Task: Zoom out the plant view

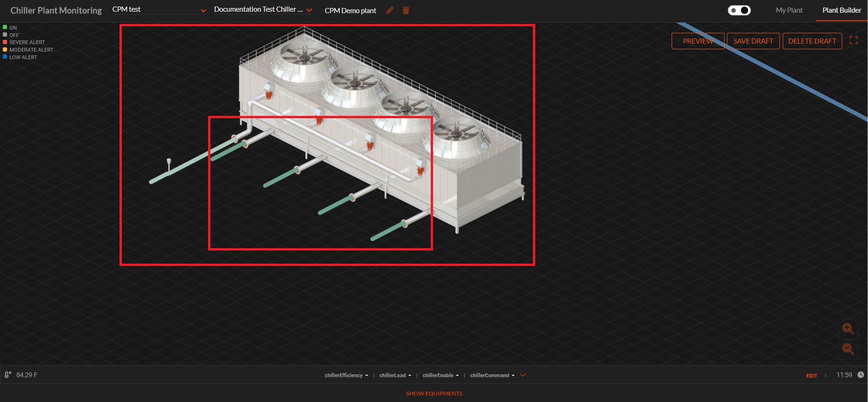Action: click(x=848, y=349)
